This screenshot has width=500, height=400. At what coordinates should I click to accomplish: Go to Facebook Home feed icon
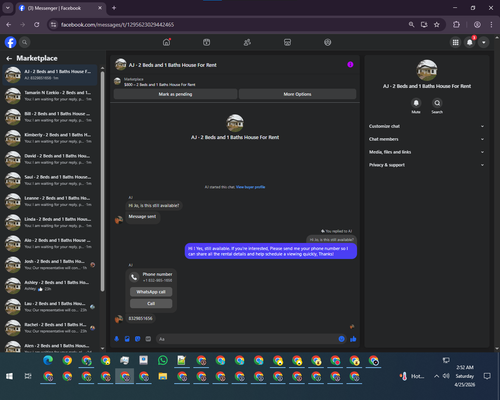pyautogui.click(x=166, y=42)
